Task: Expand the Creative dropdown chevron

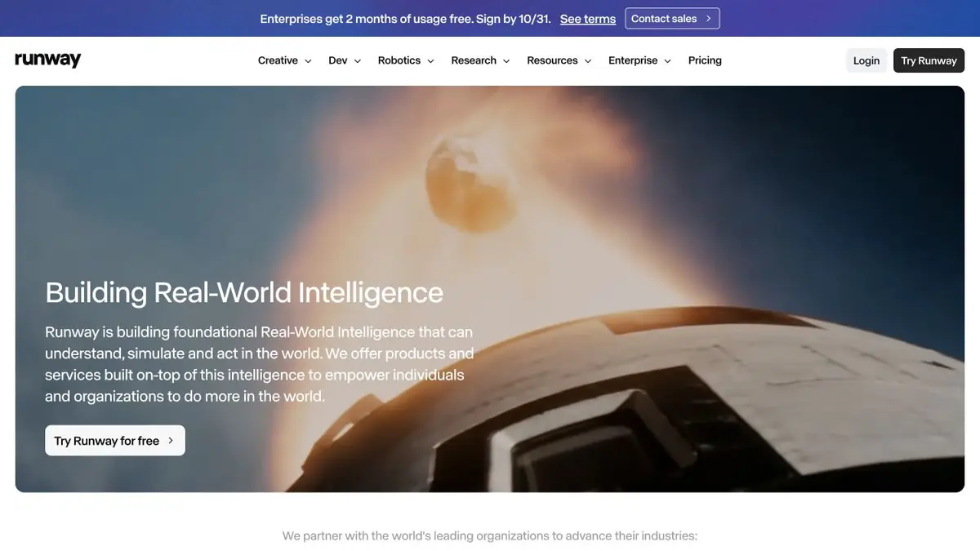Action: 308,61
